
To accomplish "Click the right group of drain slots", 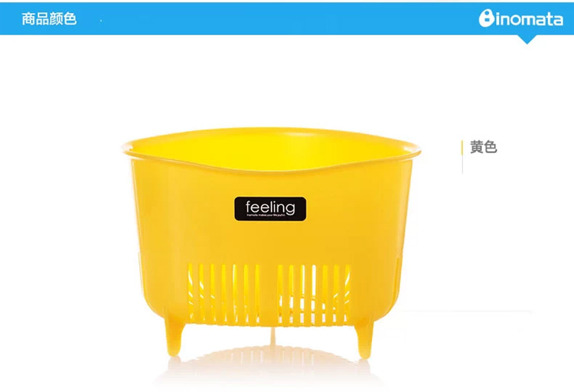I will [x=315, y=294].
